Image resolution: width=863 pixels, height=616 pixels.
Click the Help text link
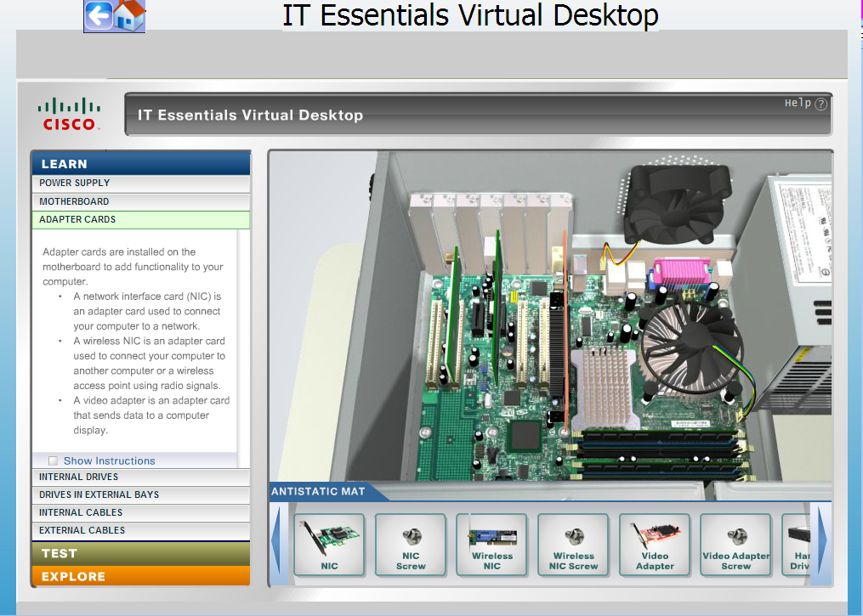[798, 103]
